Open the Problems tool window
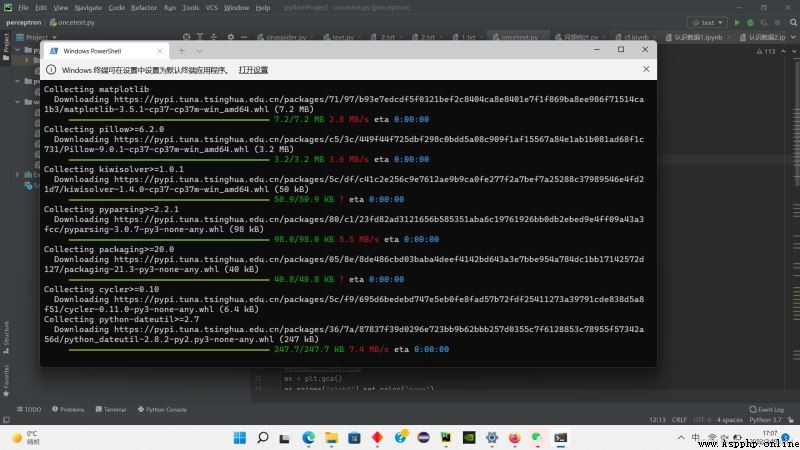800x450 pixels. [68, 409]
